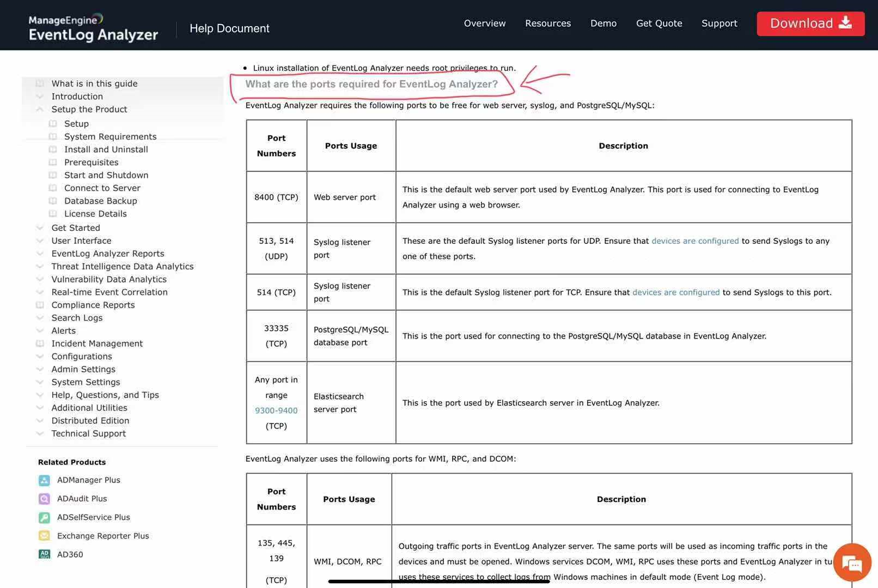Viewport: 878px width, 588px height.
Task: Click the page icon beside Start and Shutdown
Action: coord(53,175)
